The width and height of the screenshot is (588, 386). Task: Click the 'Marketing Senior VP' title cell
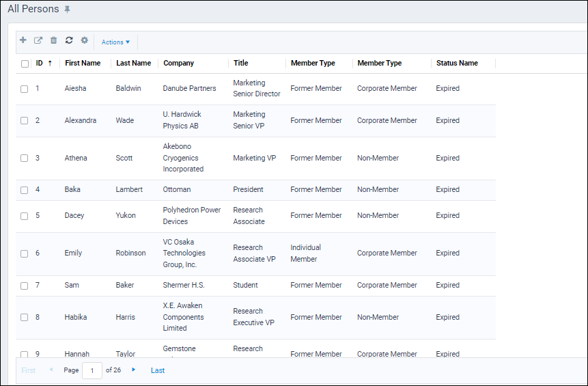tap(249, 120)
